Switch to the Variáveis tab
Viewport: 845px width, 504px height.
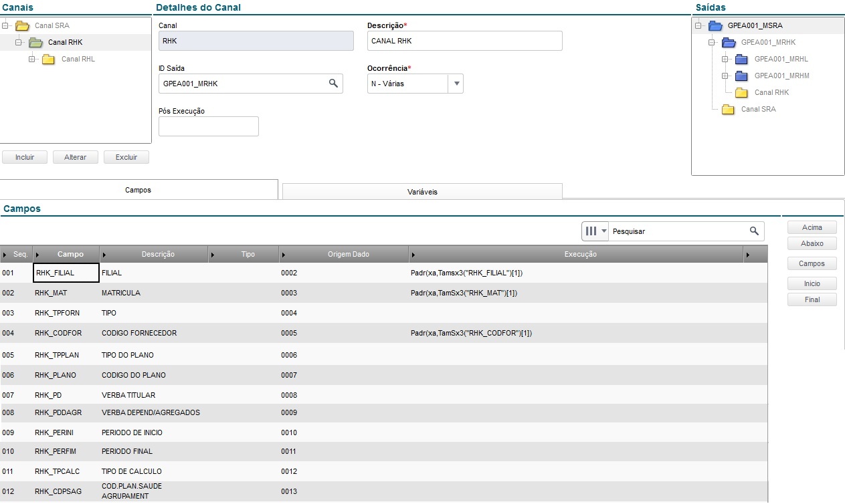click(x=422, y=192)
